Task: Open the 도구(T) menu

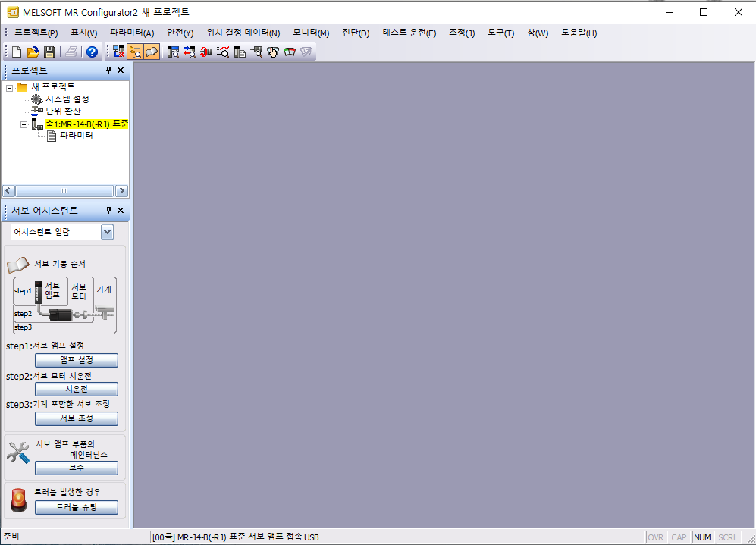Action: point(501,33)
